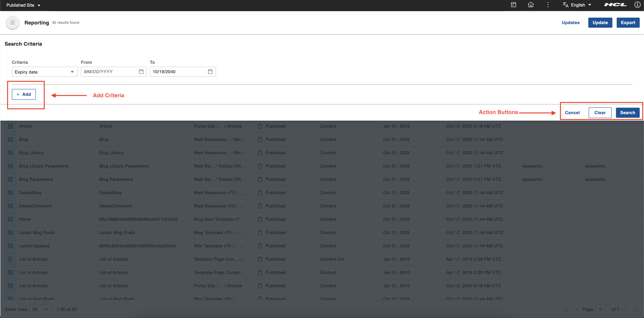Image resolution: width=644 pixels, height=318 pixels.
Task: Open the console panel icon in header
Action: (513, 5)
